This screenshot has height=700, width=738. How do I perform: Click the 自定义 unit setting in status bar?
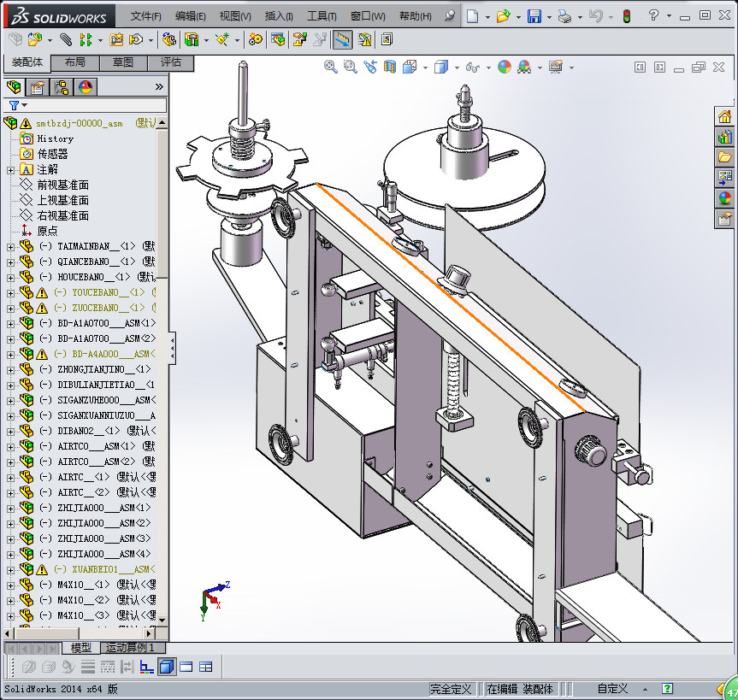(612, 689)
